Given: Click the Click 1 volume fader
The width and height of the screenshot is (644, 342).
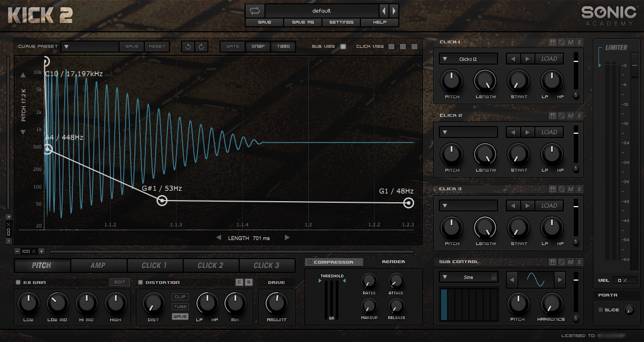Looking at the screenshot, I should (x=576, y=61).
